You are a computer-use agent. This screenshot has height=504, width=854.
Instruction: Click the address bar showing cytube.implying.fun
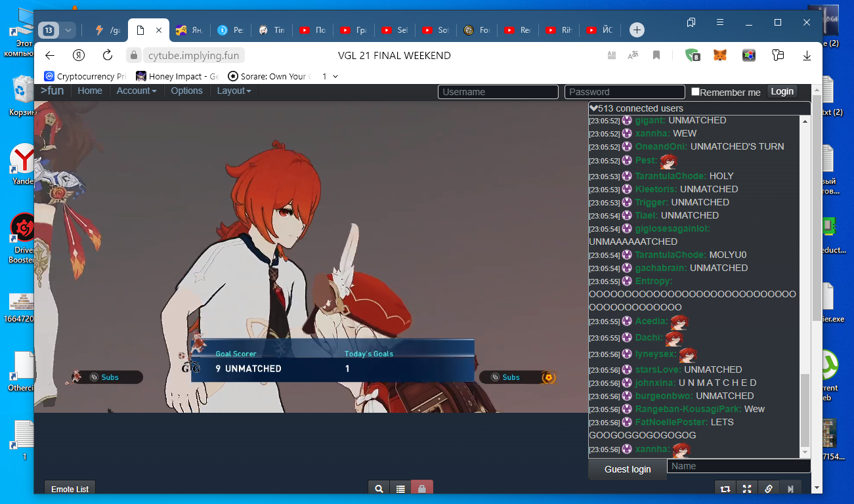tap(194, 55)
